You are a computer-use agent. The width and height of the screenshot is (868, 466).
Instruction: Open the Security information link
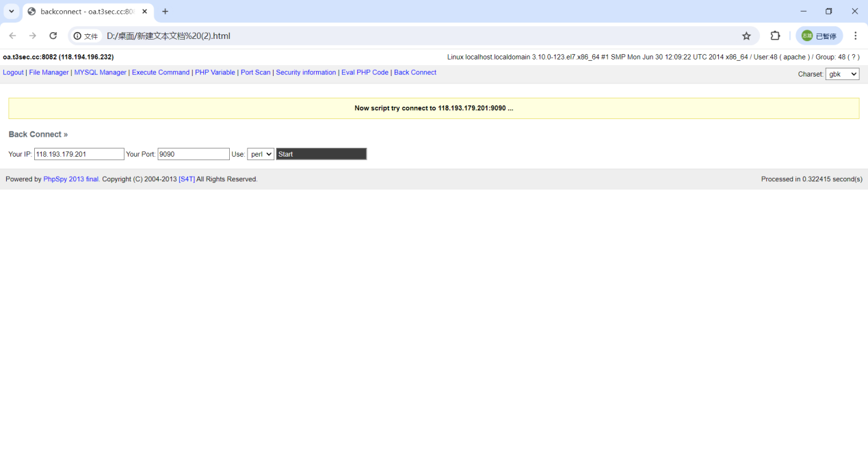coord(306,73)
